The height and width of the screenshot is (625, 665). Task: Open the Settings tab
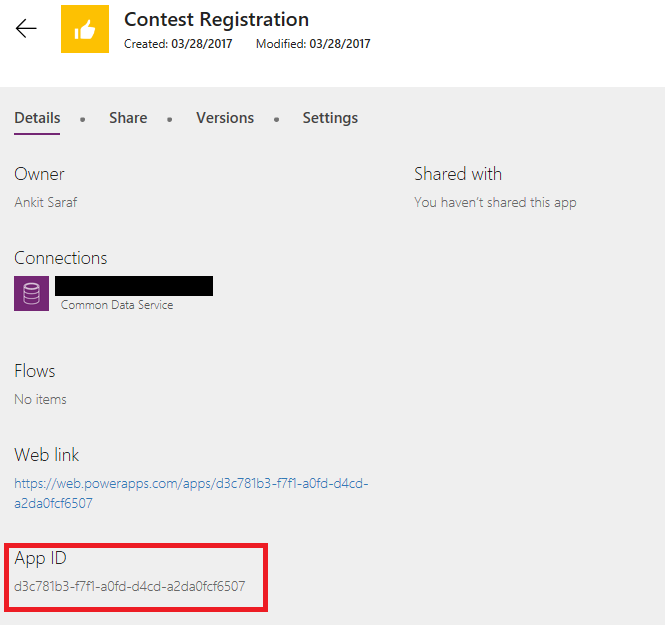click(330, 118)
